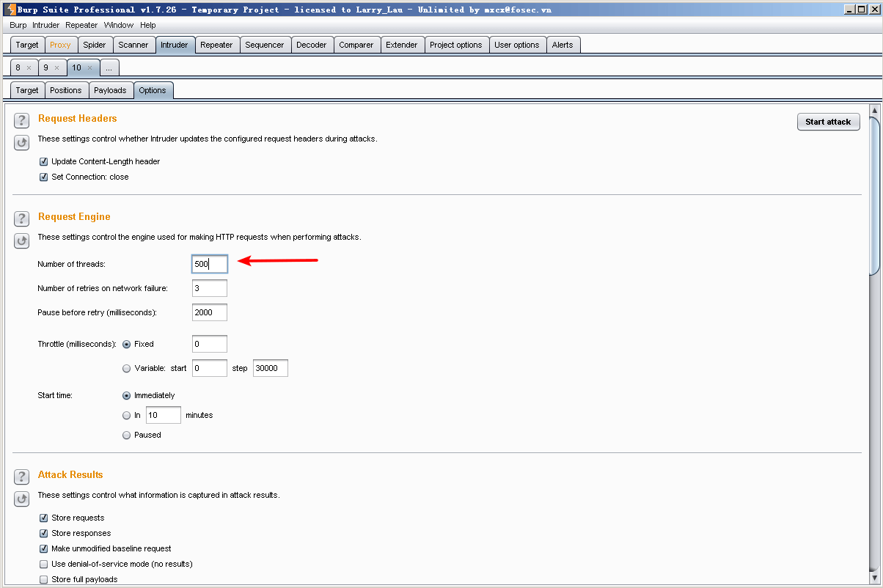The image size is (883, 588).
Task: Open the Alerts tab
Action: pos(563,45)
